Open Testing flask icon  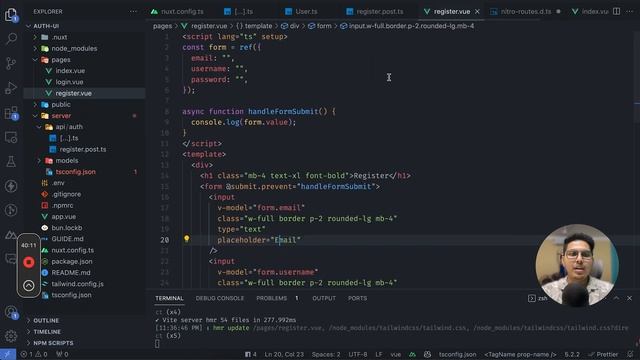[11, 162]
